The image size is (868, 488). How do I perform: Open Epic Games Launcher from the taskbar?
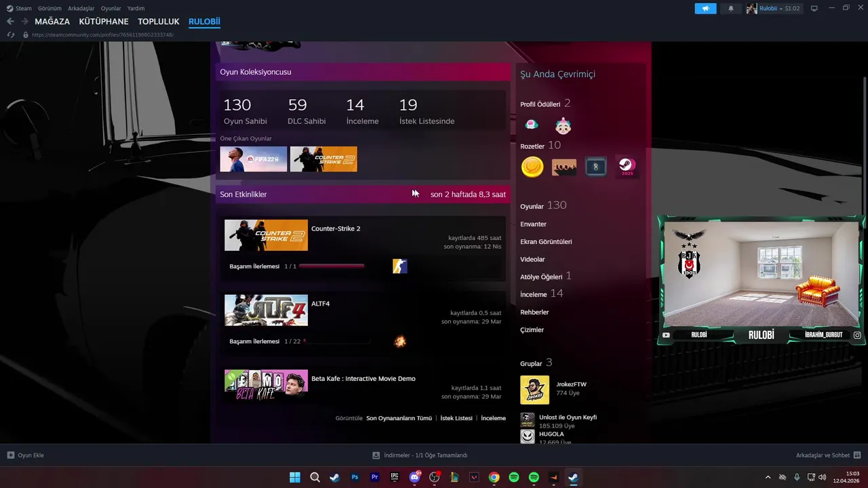pyautogui.click(x=395, y=477)
